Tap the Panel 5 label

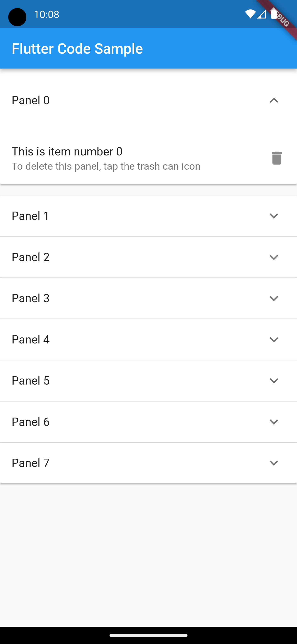pyautogui.click(x=31, y=380)
